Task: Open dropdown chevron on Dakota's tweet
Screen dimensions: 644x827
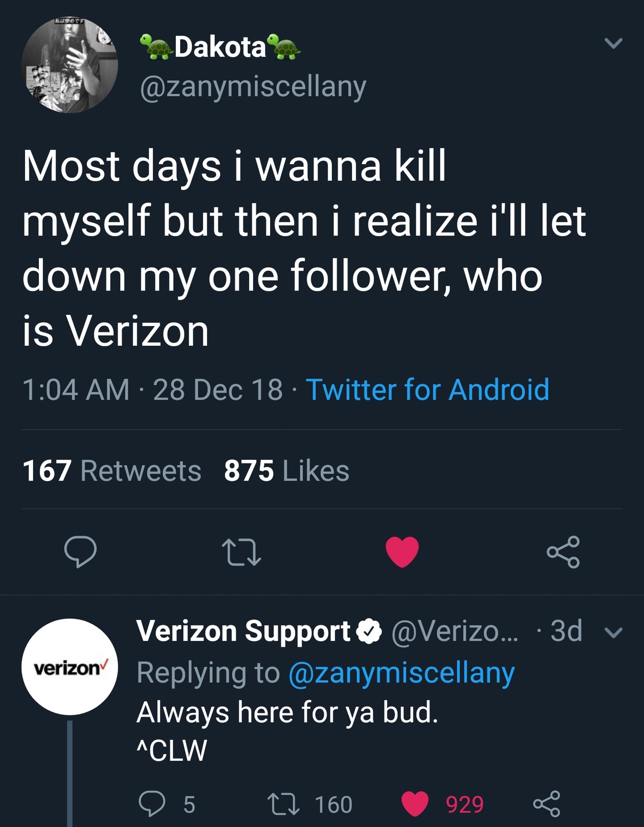Action: tap(614, 43)
